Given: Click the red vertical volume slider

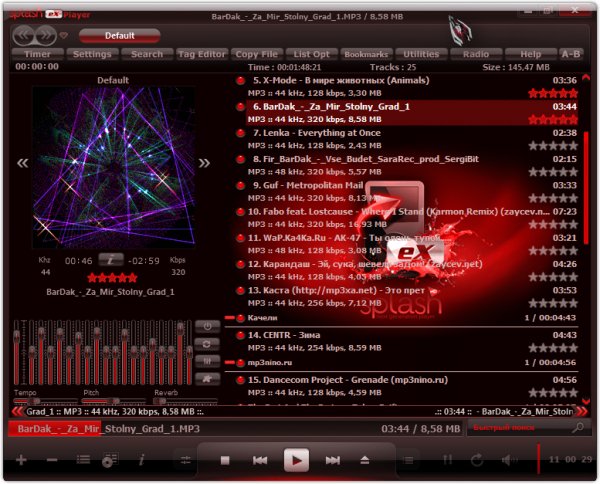Looking at the screenshot, I should coord(538,458).
